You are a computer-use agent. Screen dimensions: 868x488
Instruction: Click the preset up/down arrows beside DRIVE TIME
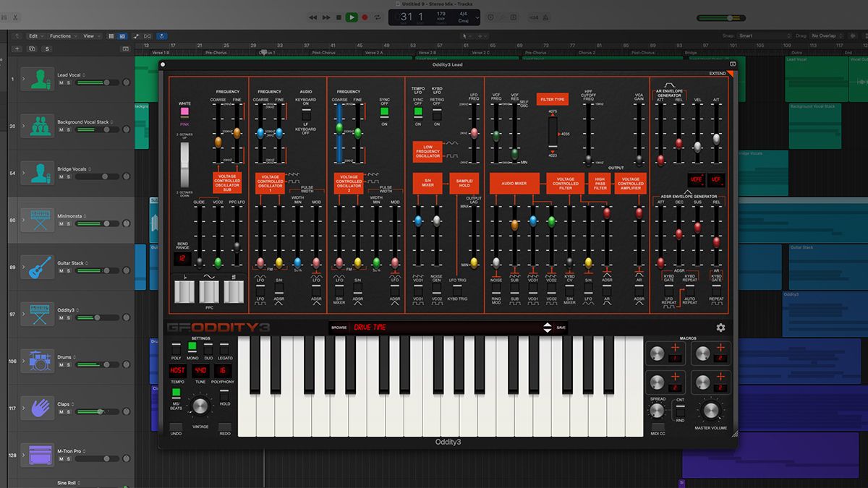[548, 328]
